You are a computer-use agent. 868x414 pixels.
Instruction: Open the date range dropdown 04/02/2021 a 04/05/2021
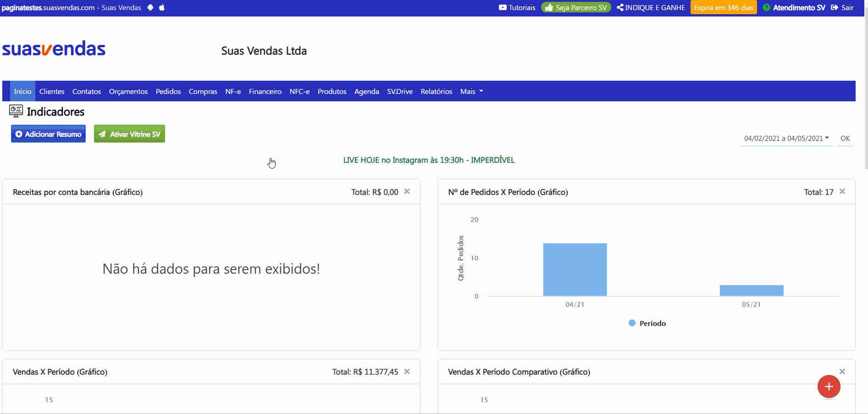pyautogui.click(x=786, y=138)
